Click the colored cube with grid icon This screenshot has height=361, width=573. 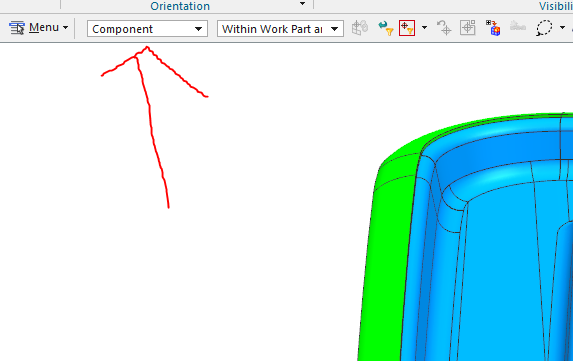(x=493, y=28)
